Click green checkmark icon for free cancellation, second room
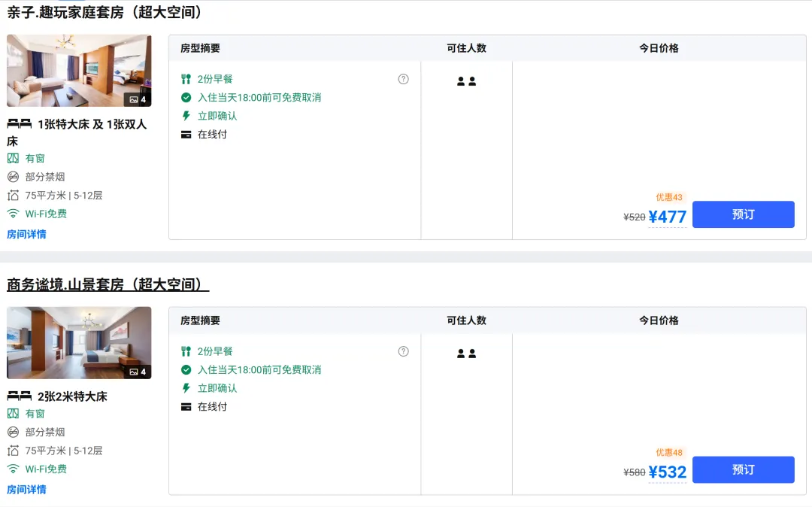Viewport: 812px width, 507px height. 186,370
